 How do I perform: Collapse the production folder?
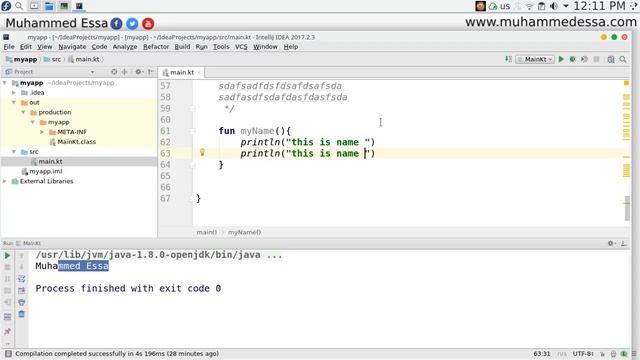coord(23,112)
